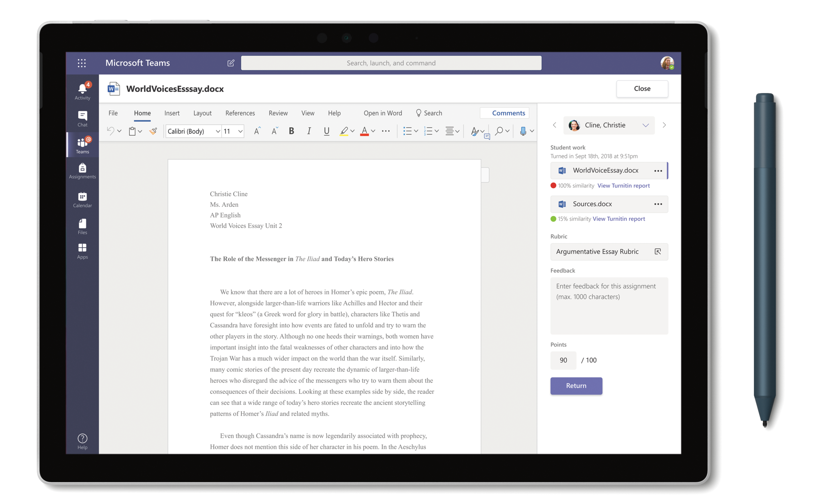
Task: Expand the Cline, Christie student selector
Action: 645,125
